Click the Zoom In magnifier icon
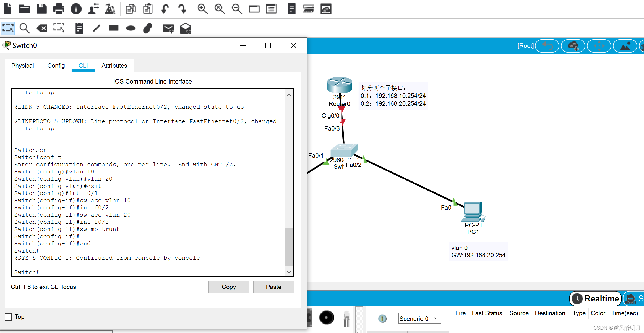 point(202,9)
